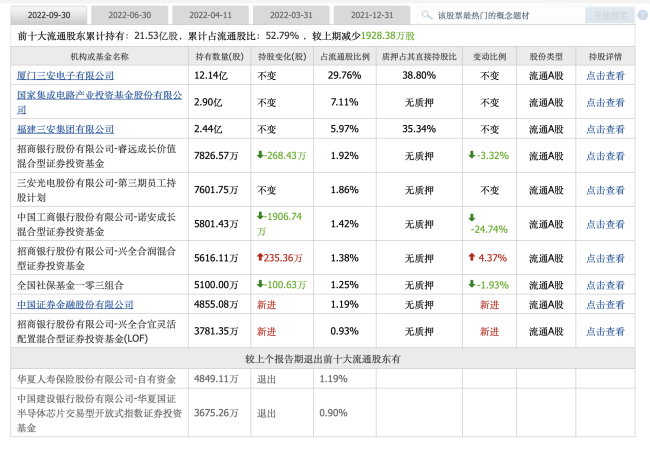Click 点击查看 for 兴全合润 fund row

605,258
